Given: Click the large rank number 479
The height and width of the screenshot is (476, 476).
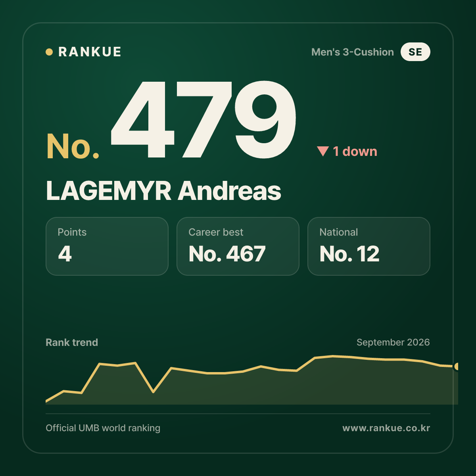Looking at the screenshot, I should (x=203, y=119).
